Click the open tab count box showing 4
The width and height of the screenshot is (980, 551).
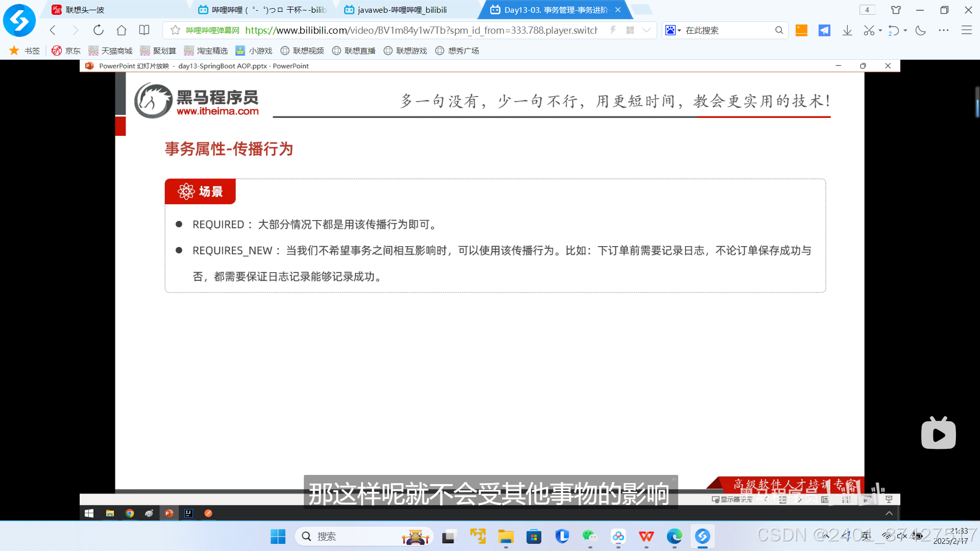(x=867, y=10)
